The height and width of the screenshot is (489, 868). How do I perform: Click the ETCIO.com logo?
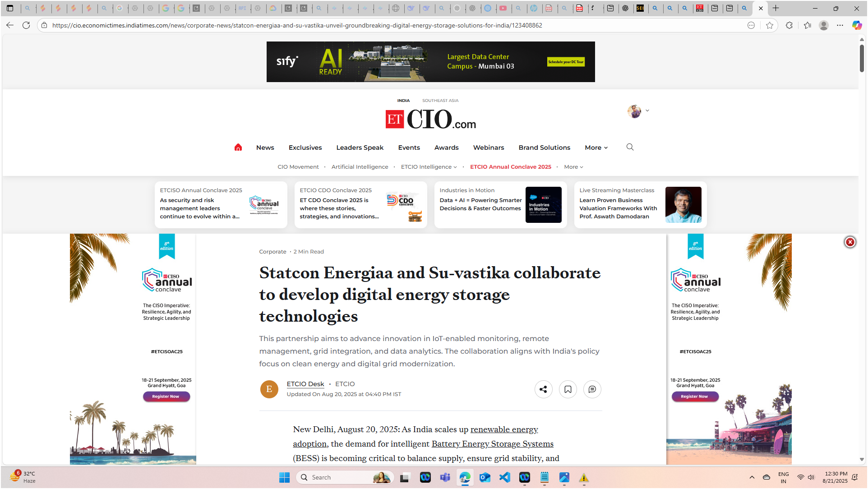pos(431,120)
